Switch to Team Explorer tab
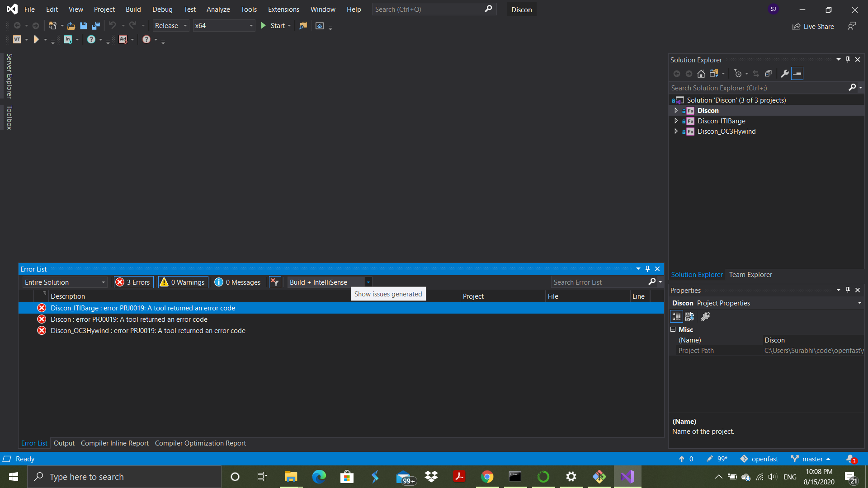Image resolution: width=868 pixels, height=488 pixels. point(750,274)
